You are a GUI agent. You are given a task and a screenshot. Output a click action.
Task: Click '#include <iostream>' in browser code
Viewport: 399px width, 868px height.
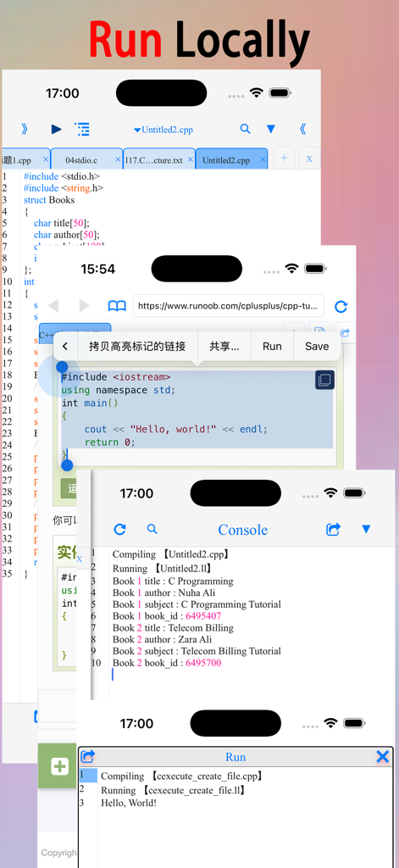click(x=116, y=377)
